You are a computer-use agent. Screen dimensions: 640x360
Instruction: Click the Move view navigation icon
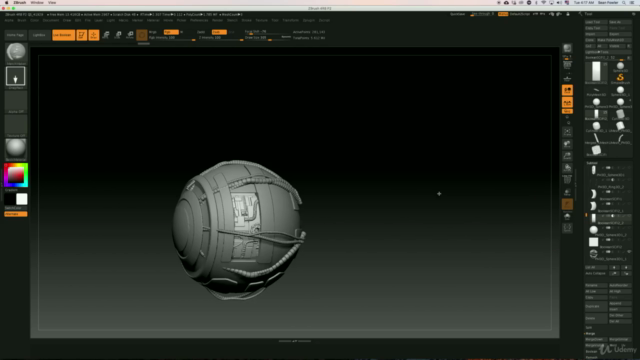pos(567,144)
